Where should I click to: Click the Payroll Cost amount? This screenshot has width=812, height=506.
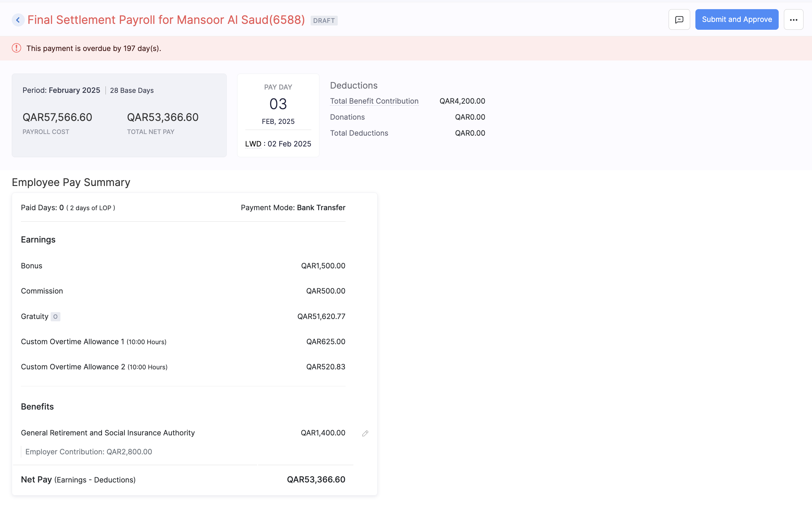click(x=57, y=117)
